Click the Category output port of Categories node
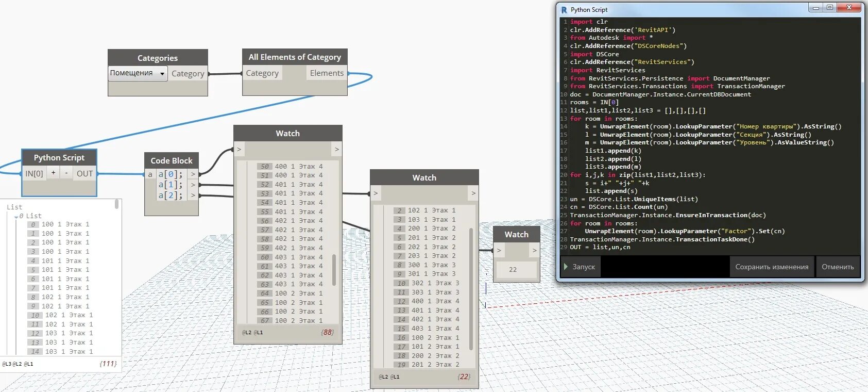Viewport: 868px width, 392px height. pyautogui.click(x=188, y=74)
